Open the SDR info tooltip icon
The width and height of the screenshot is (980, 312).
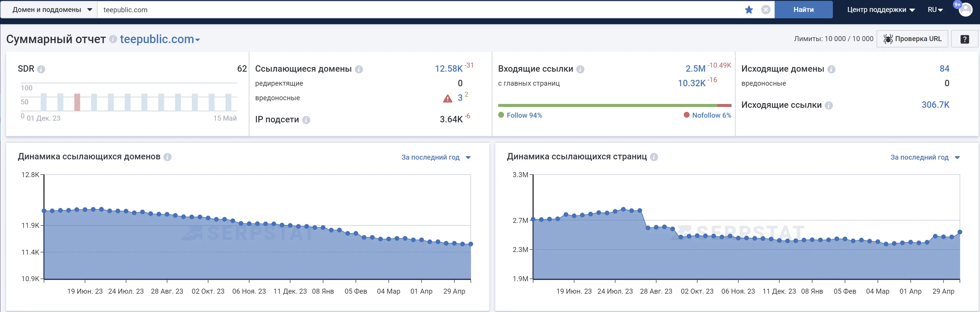tap(41, 69)
